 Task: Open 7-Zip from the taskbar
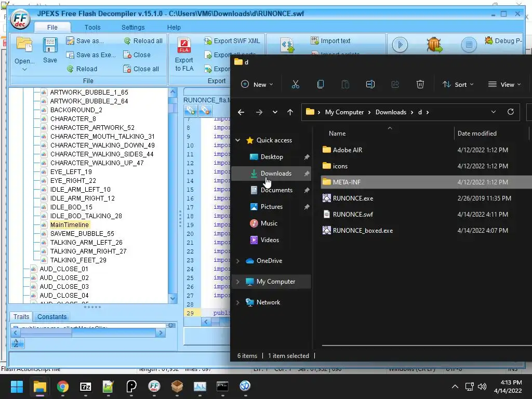86,387
